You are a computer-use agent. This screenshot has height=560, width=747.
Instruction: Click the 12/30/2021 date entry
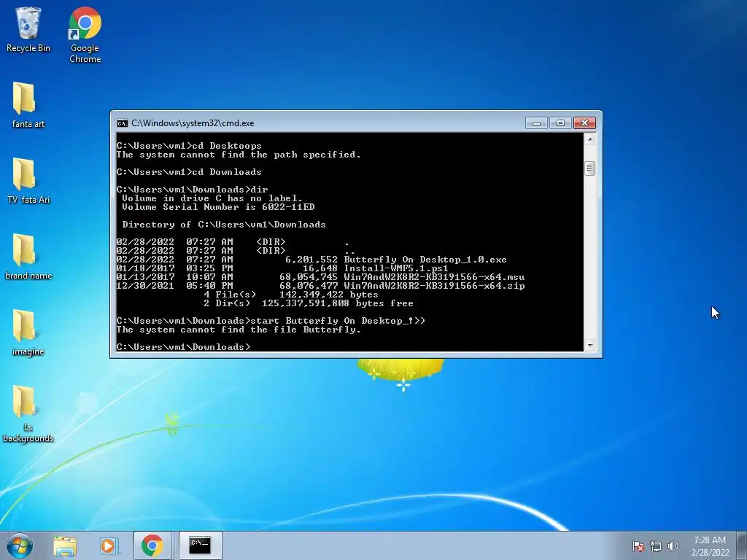tap(145, 286)
